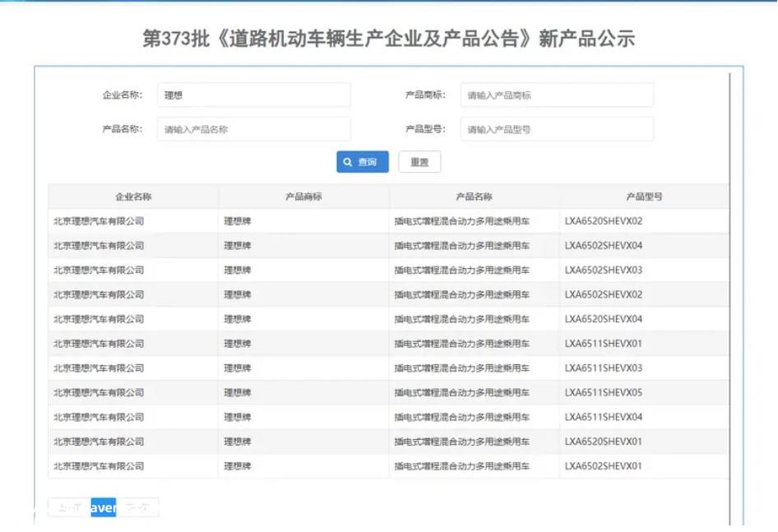Image resolution: width=778 pixels, height=532 pixels.
Task: Click the vertical scrollbar beside the table
Action: click(729, 298)
